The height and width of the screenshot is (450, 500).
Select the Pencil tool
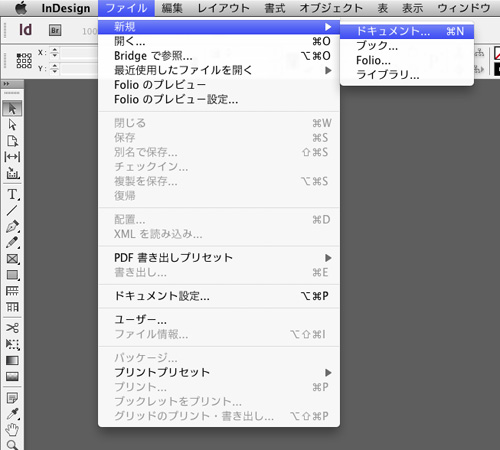click(x=12, y=243)
